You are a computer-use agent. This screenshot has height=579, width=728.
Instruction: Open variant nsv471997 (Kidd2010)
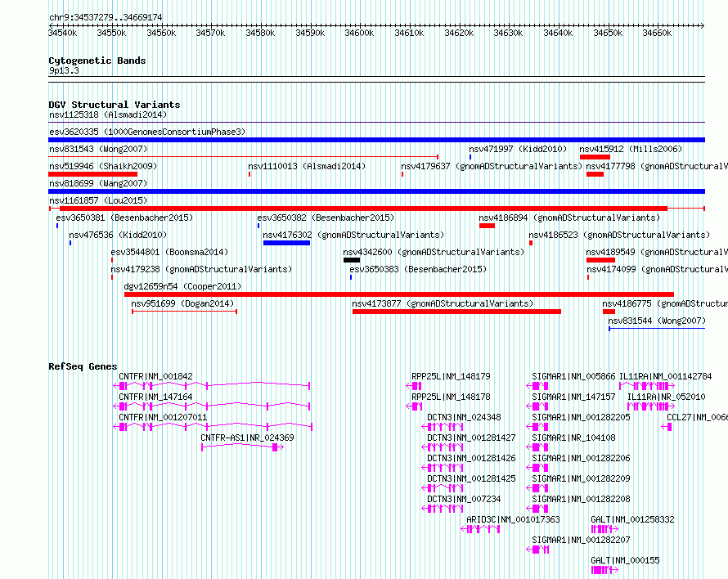[x=518, y=149]
